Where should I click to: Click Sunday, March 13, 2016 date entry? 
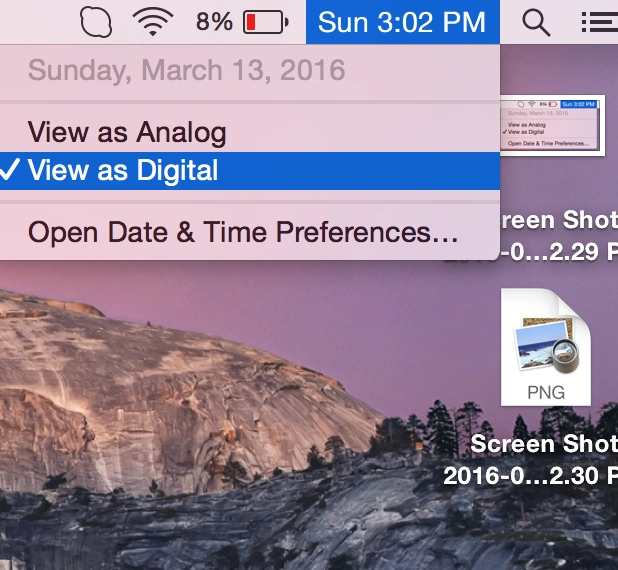click(186, 71)
